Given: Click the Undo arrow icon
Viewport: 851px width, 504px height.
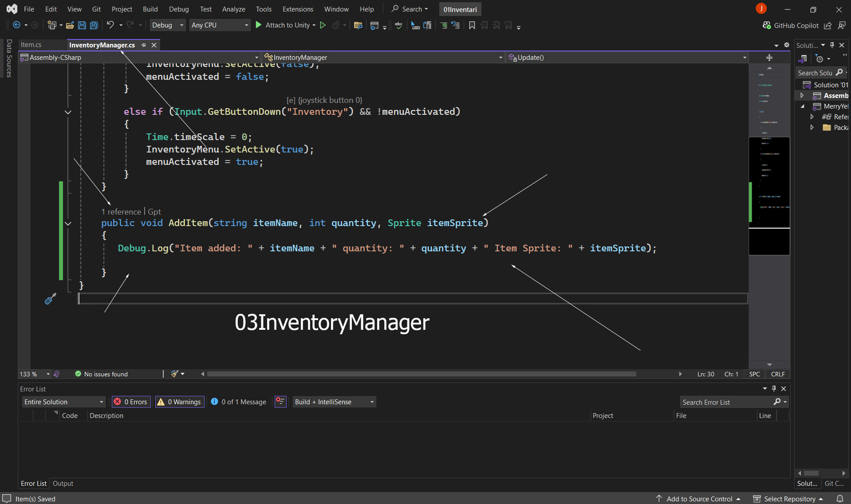Looking at the screenshot, I should coord(110,25).
